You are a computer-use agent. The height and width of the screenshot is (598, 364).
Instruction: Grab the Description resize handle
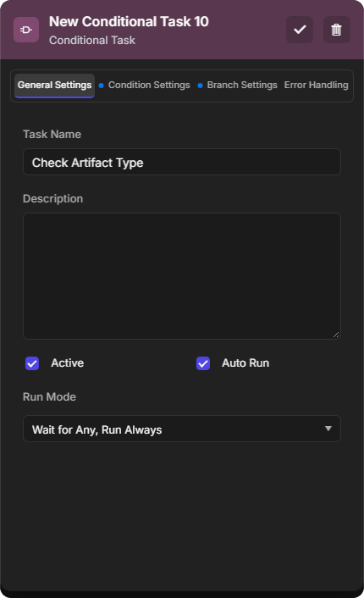[336, 335]
